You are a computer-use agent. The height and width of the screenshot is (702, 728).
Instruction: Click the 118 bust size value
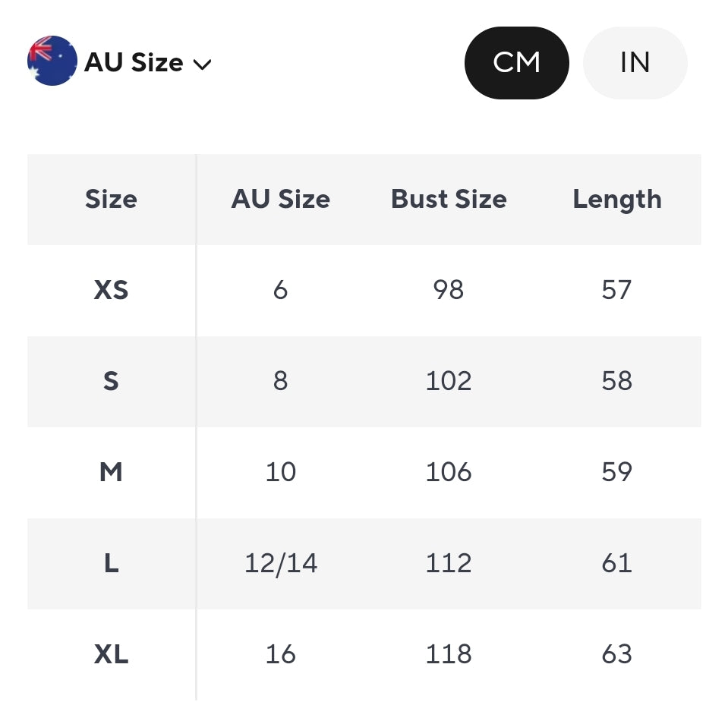tap(449, 654)
